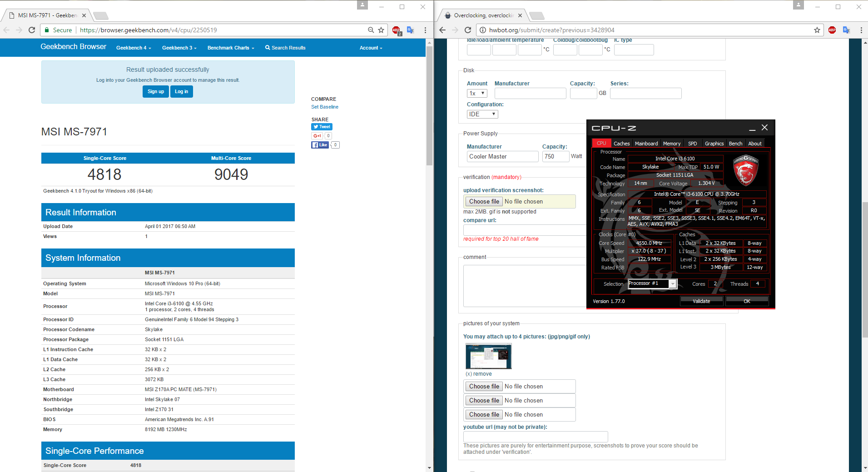868x472 pixels.
Task: Click the Search Results magnifier link
Action: (285, 48)
